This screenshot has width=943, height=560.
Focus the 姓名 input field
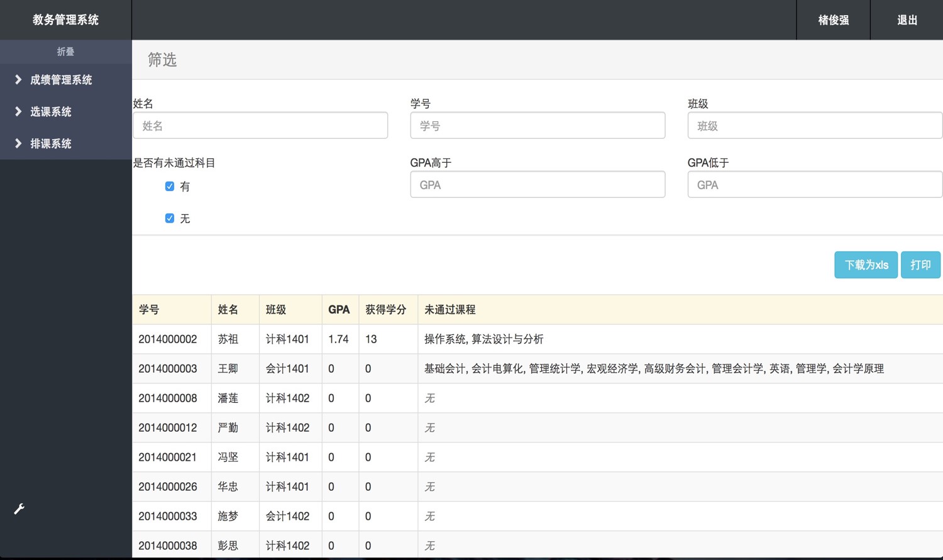260,126
